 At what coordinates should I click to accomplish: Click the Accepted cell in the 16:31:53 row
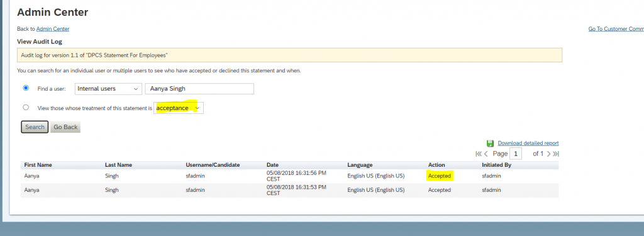coord(439,190)
